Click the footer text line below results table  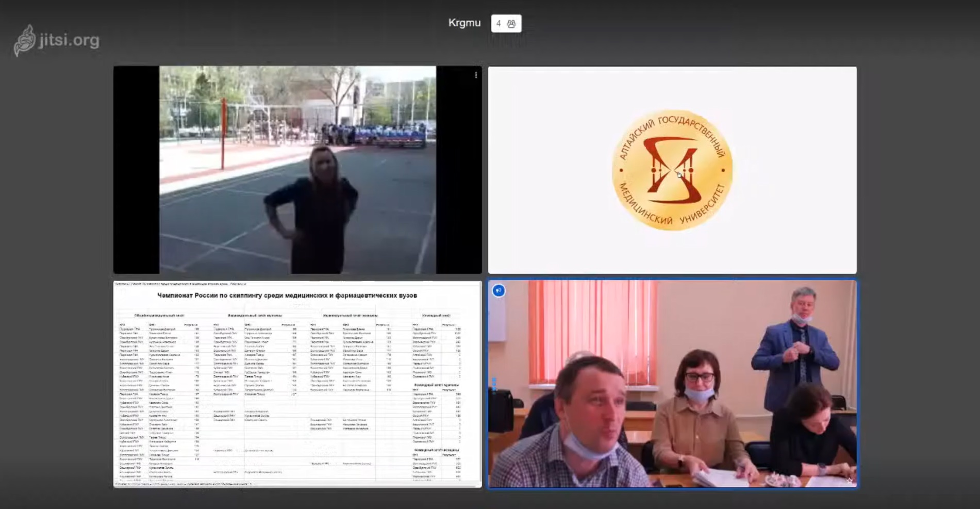(183, 484)
